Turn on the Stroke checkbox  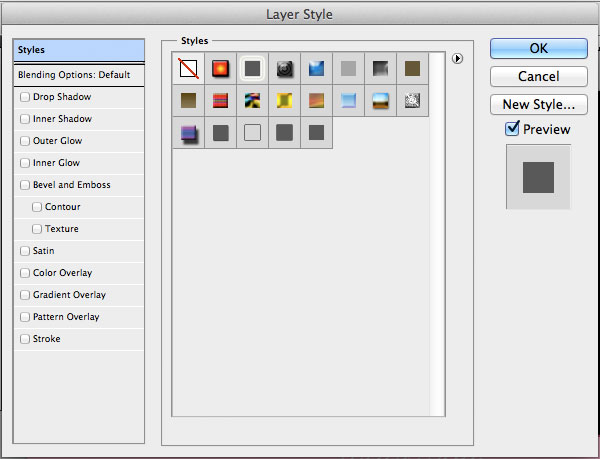click(x=25, y=339)
